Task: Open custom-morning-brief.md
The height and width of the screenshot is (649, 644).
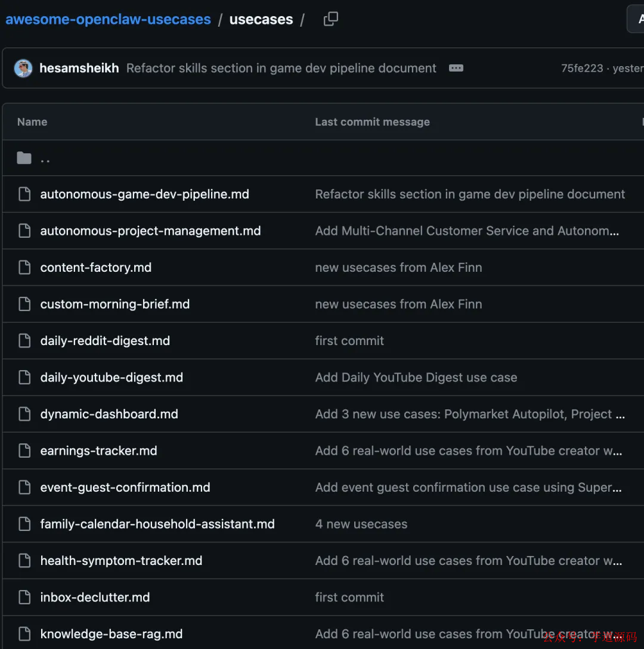Action: tap(114, 304)
